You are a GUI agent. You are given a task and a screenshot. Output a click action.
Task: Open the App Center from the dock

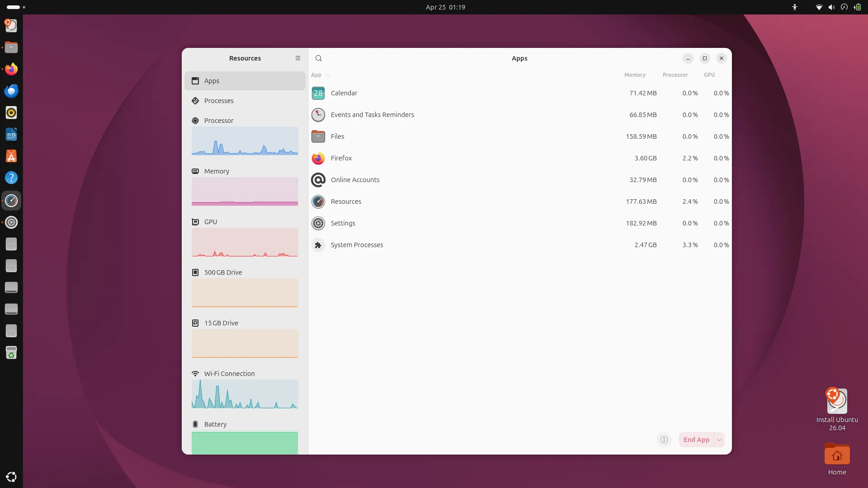(11, 156)
